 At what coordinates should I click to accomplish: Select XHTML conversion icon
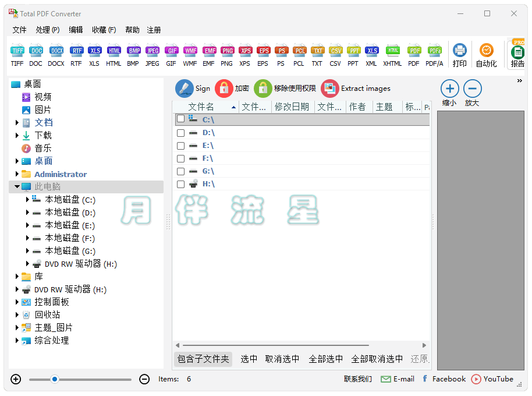(x=392, y=55)
